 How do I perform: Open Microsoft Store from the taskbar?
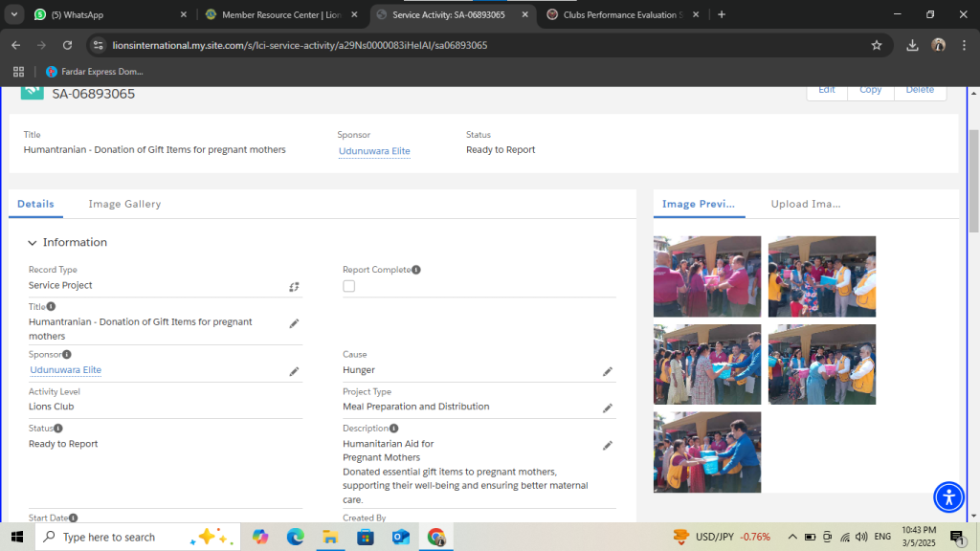366,537
